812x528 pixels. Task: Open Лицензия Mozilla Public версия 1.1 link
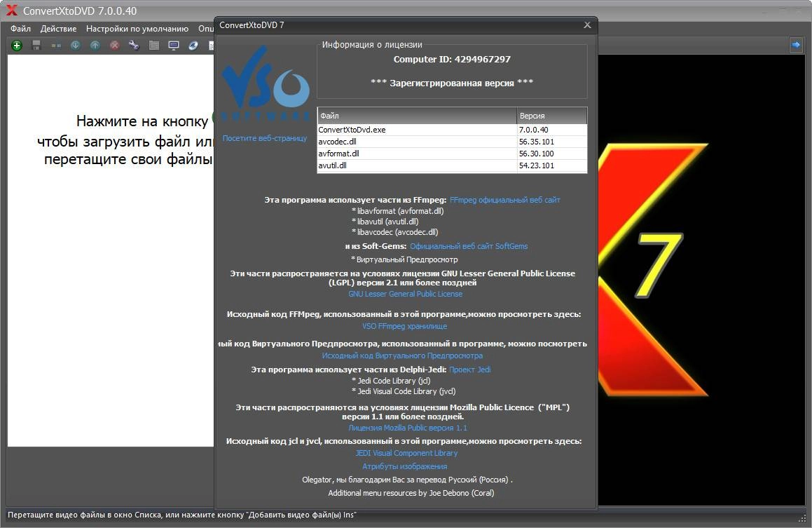point(408,428)
